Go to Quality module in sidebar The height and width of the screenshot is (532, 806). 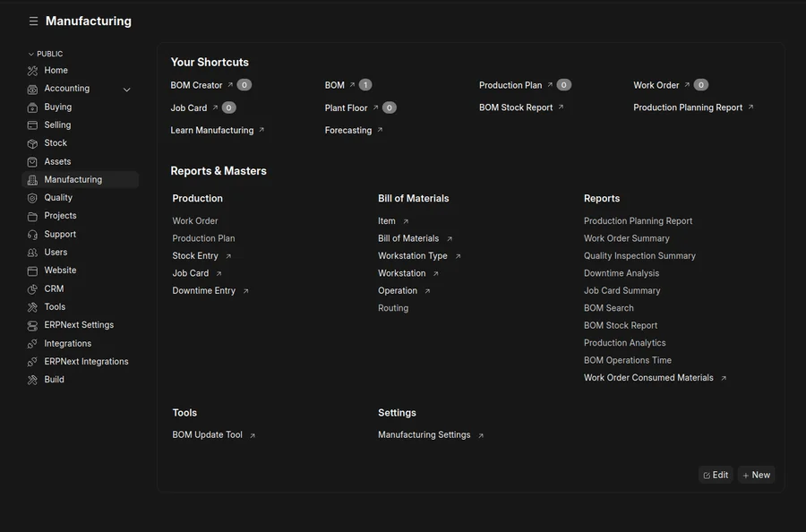[81, 197]
